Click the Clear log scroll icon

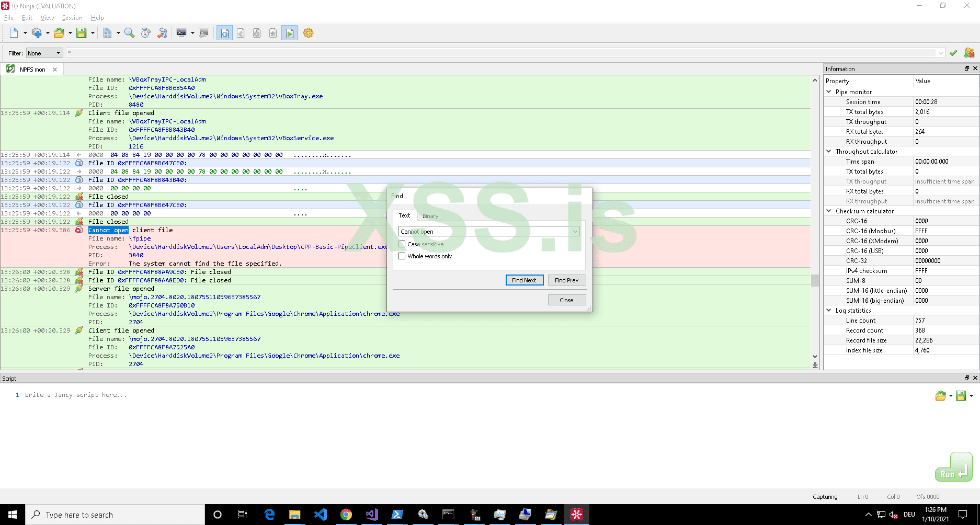pyautogui.click(x=163, y=33)
